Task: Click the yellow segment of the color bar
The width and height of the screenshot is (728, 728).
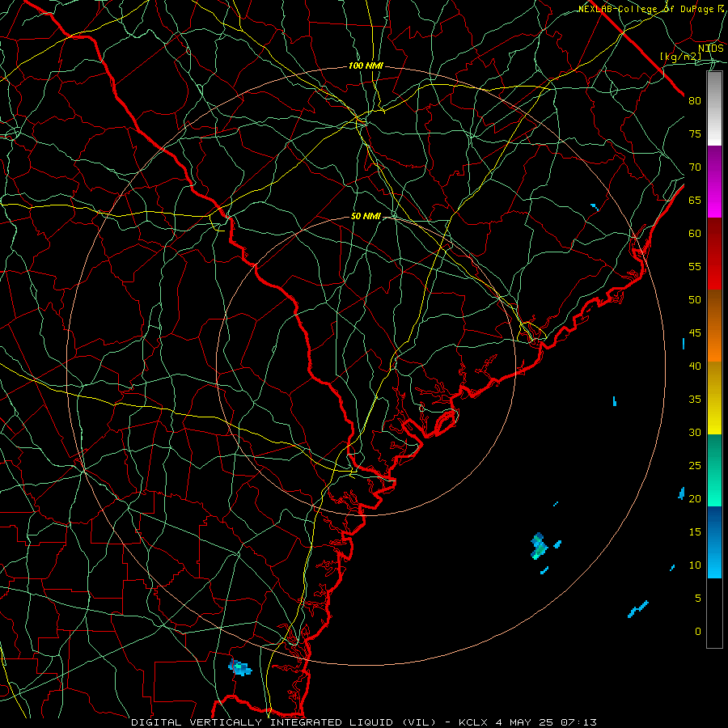Action: [714, 398]
